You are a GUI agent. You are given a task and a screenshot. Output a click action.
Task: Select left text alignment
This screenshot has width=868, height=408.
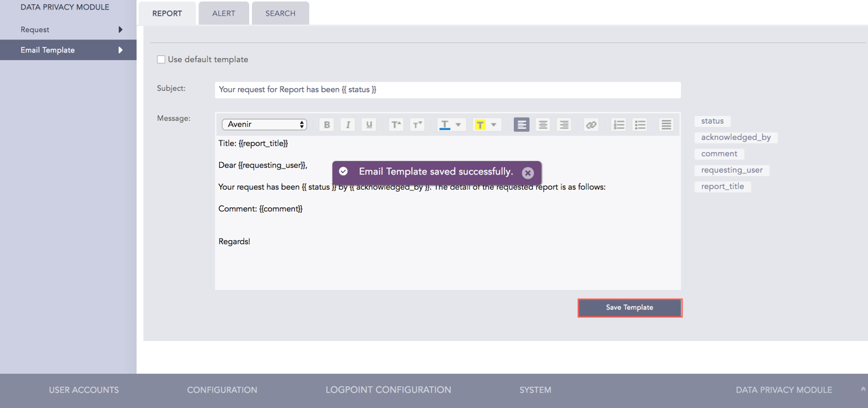click(x=521, y=124)
